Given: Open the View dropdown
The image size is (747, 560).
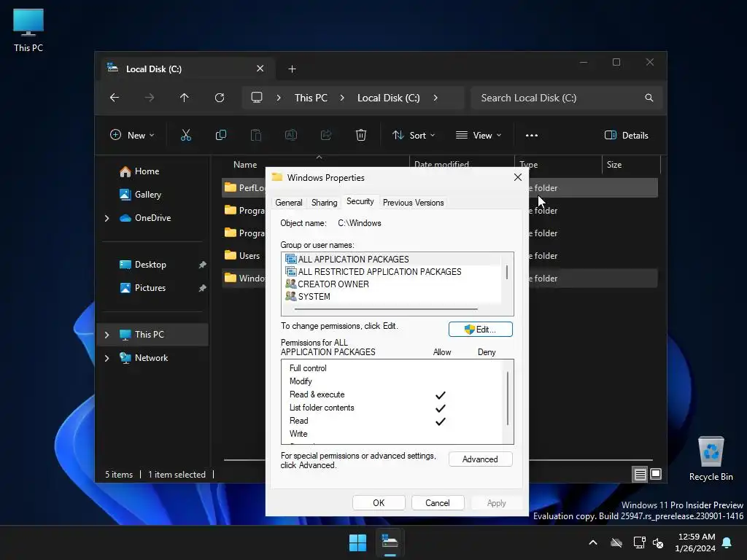Looking at the screenshot, I should [479, 135].
